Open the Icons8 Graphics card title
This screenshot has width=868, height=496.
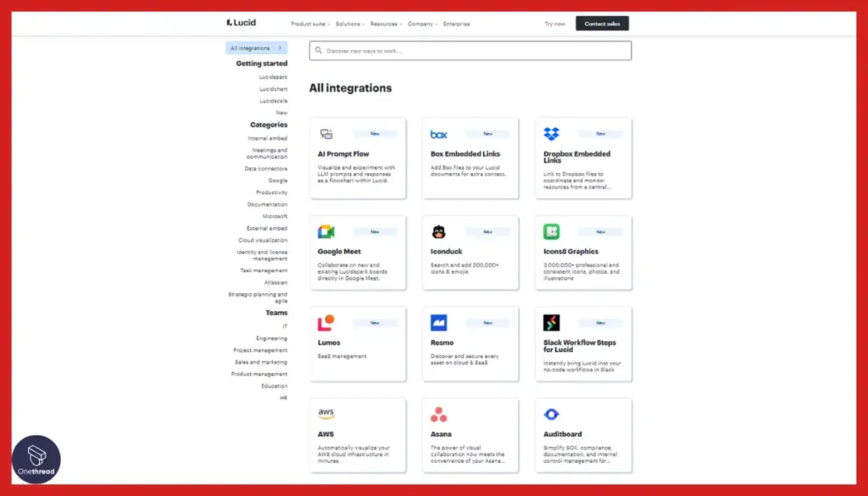point(570,251)
